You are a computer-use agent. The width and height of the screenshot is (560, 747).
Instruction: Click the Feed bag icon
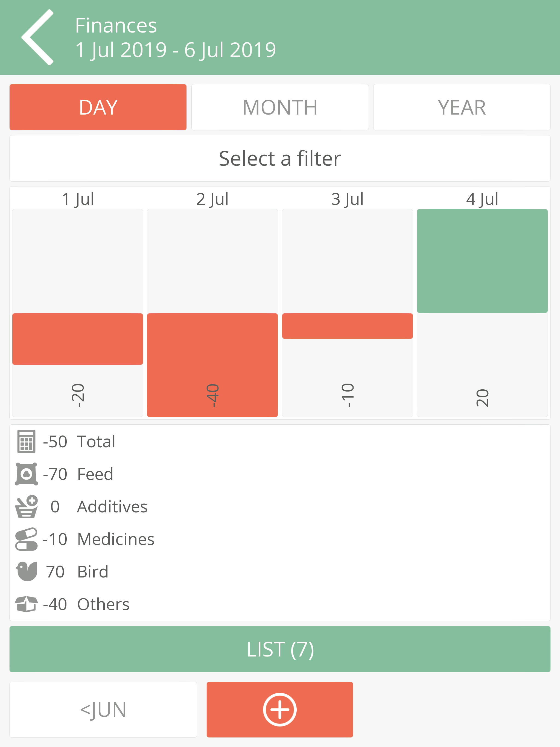tap(26, 474)
